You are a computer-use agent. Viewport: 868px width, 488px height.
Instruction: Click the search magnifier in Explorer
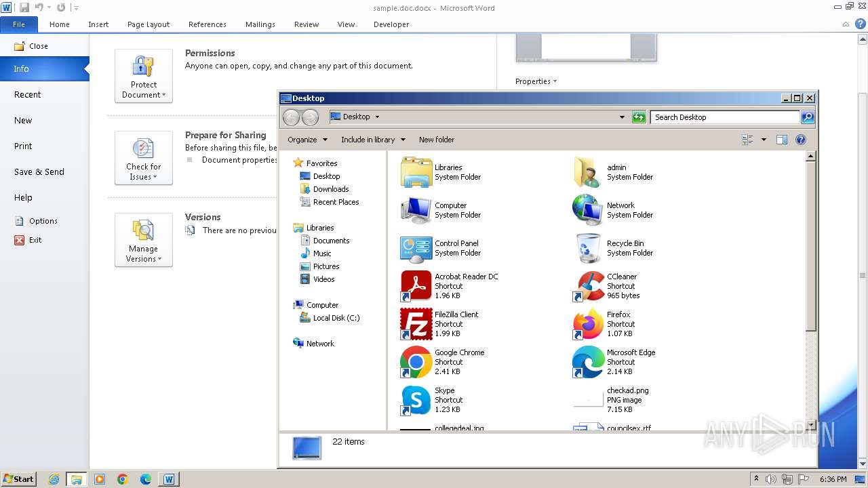pos(807,117)
